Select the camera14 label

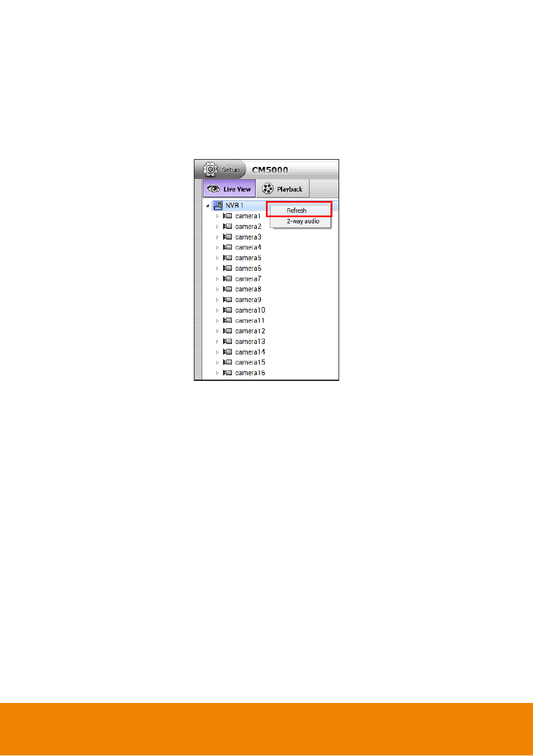[x=250, y=352]
